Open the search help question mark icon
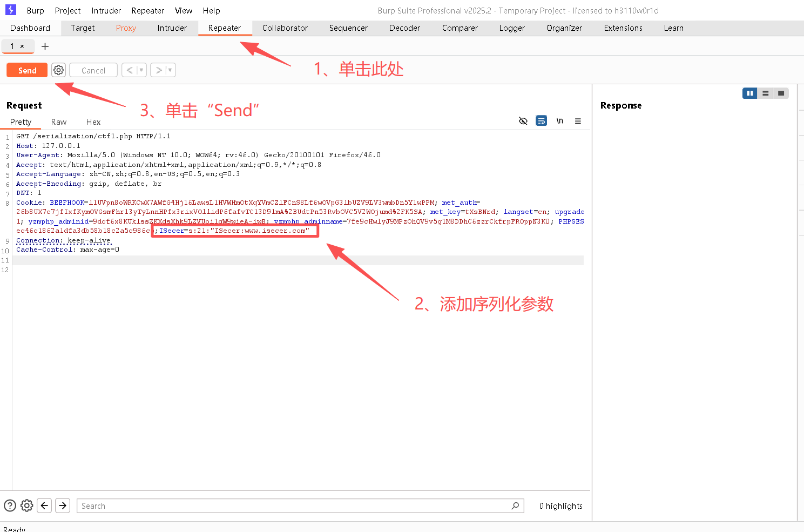Viewport: 804px width, 532px height. pyautogui.click(x=10, y=506)
